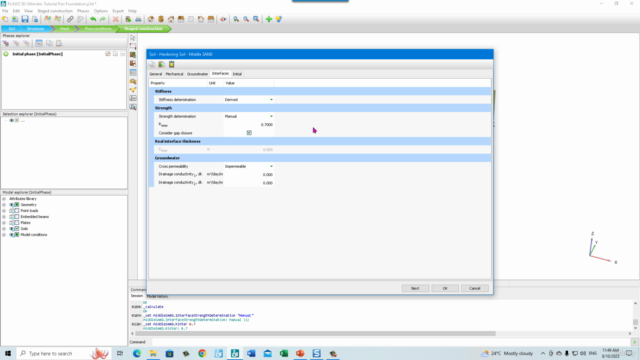Viewport: 640px width, 360px height.
Task: Expand the Point loads tree node
Action: [x=4, y=211]
